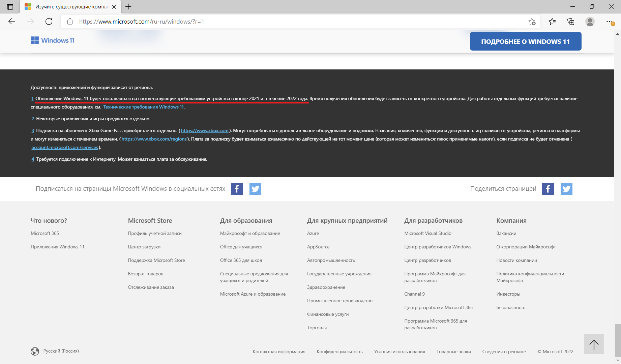
Task: Open Центр загрузки link
Action: click(x=144, y=247)
